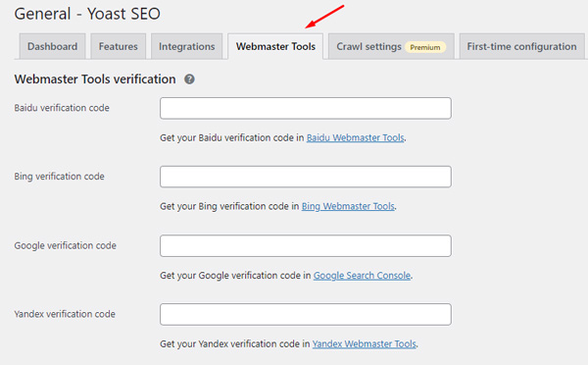
Task: Click the Premium badge on Crawl settings
Action: coord(425,47)
